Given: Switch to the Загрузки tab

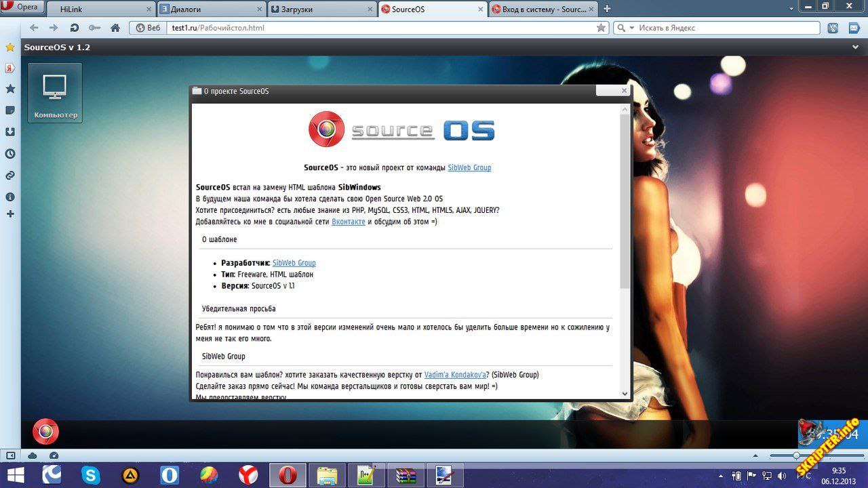Looking at the screenshot, I should (x=321, y=9).
